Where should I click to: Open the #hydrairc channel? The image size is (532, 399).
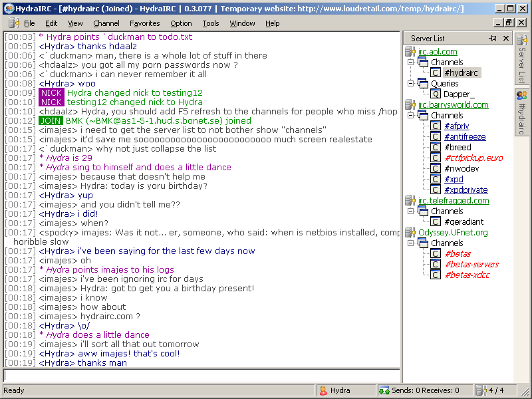coord(461,73)
